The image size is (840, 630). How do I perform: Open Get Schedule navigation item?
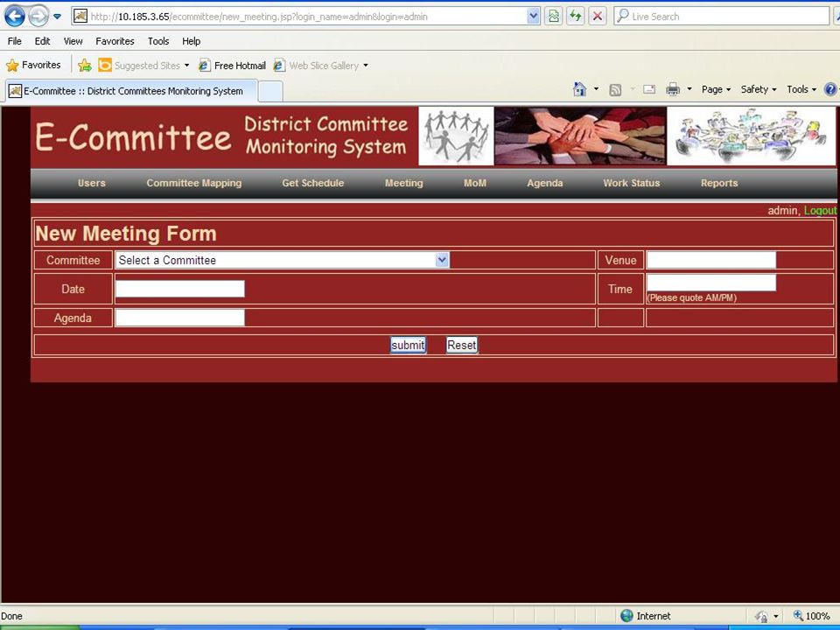[313, 183]
